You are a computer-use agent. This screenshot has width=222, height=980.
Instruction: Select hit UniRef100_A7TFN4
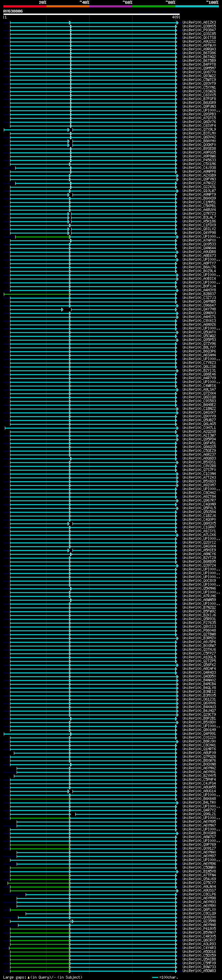click(199, 876)
